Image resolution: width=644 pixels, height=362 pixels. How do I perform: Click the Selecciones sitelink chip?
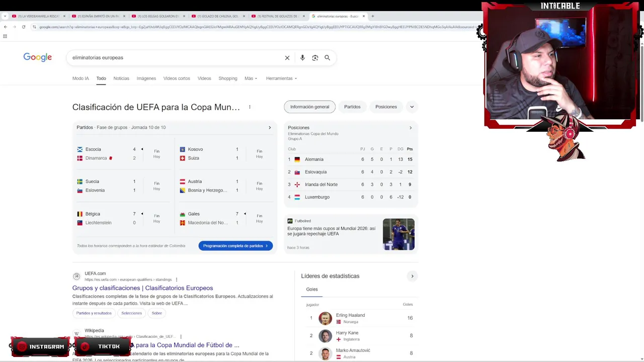pyautogui.click(x=131, y=313)
